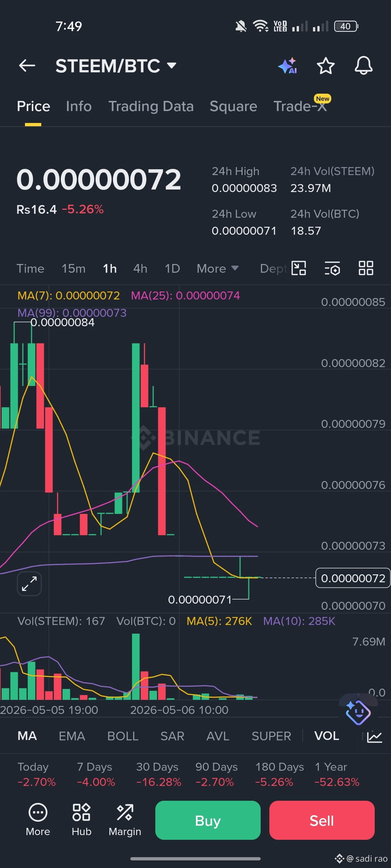Tap the 1 Year -52.63% performance
This screenshot has width=391, height=868.
click(337, 774)
